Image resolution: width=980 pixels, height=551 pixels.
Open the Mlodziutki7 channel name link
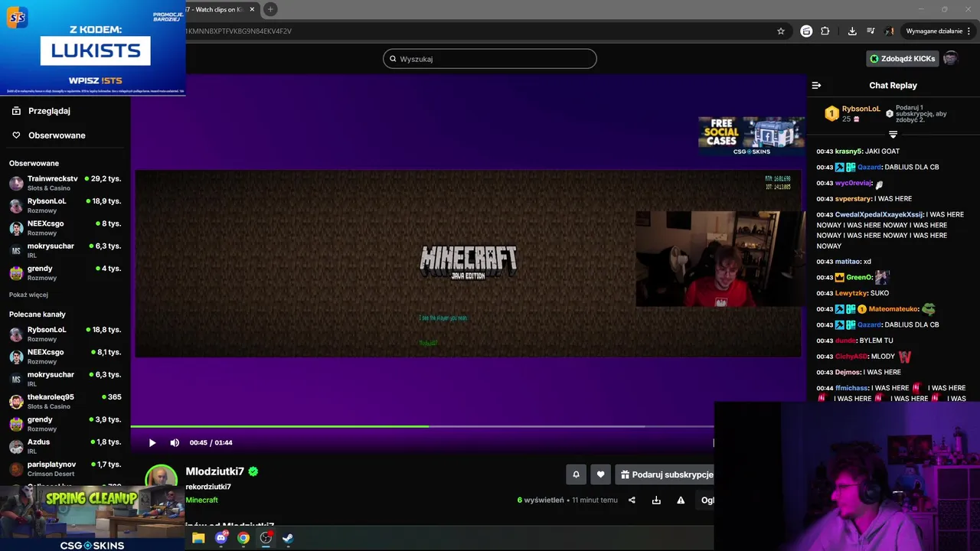click(x=214, y=471)
